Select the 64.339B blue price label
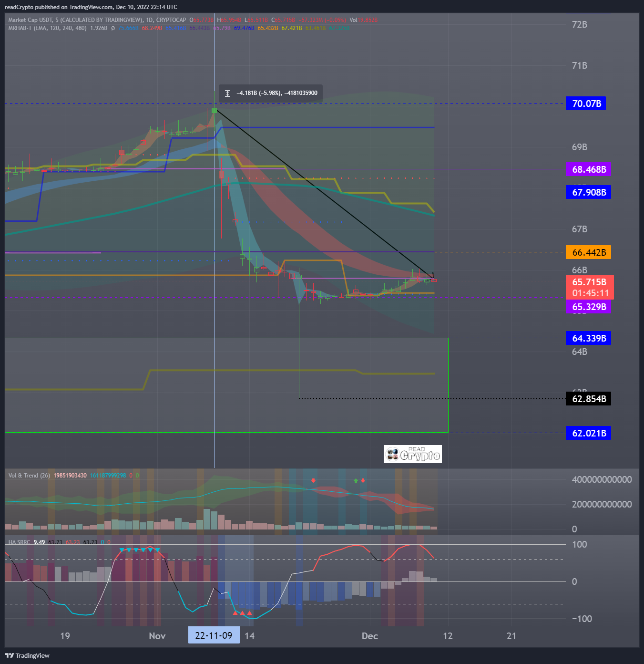The height and width of the screenshot is (664, 644). tap(588, 338)
